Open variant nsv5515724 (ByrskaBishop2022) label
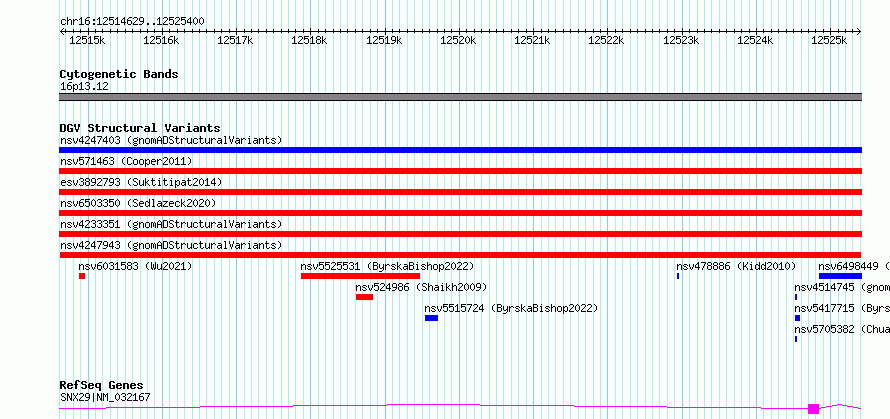This screenshot has width=890, height=419. (x=511, y=308)
